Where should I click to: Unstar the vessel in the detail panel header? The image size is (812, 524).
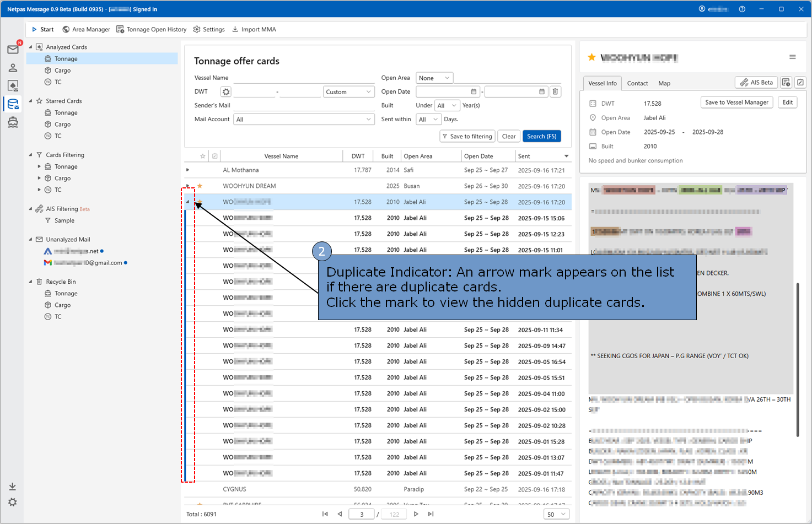coord(591,57)
